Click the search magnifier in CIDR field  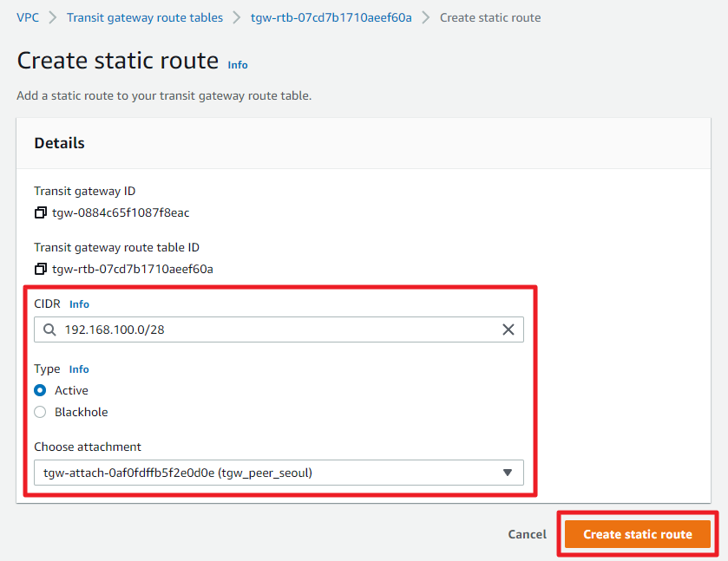pyautogui.click(x=49, y=329)
